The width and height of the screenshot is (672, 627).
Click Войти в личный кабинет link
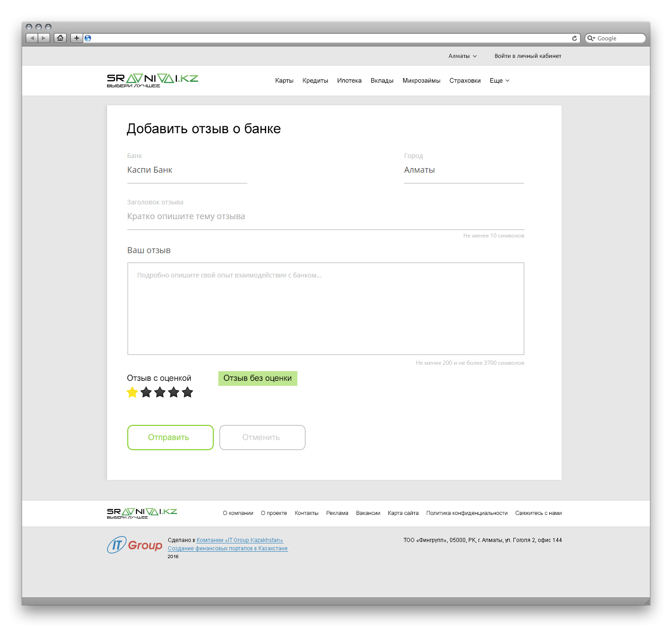(528, 56)
